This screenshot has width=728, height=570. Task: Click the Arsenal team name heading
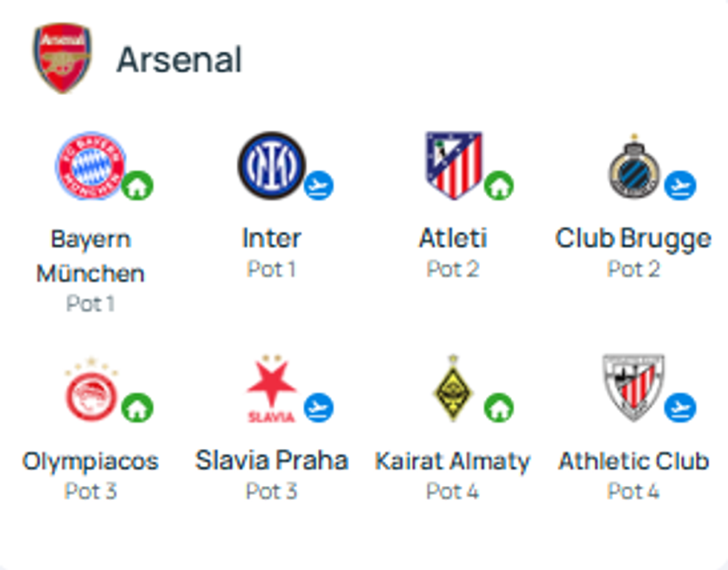click(x=179, y=59)
